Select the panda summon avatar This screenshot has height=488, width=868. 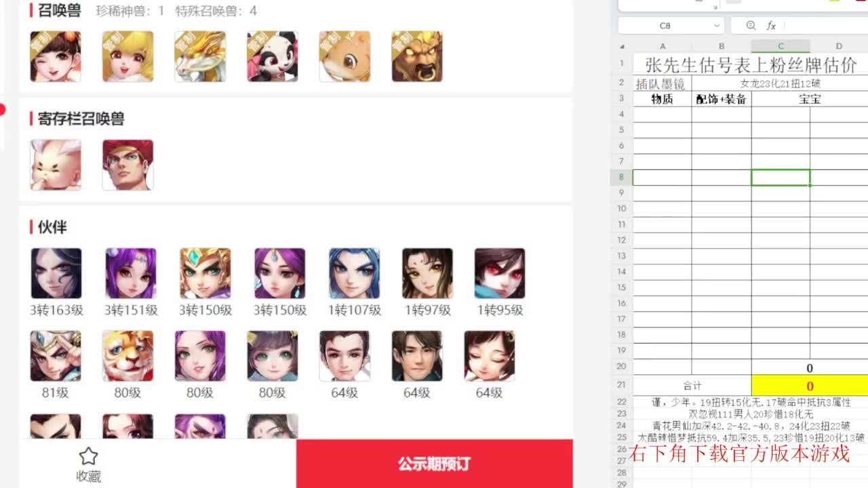click(x=272, y=56)
